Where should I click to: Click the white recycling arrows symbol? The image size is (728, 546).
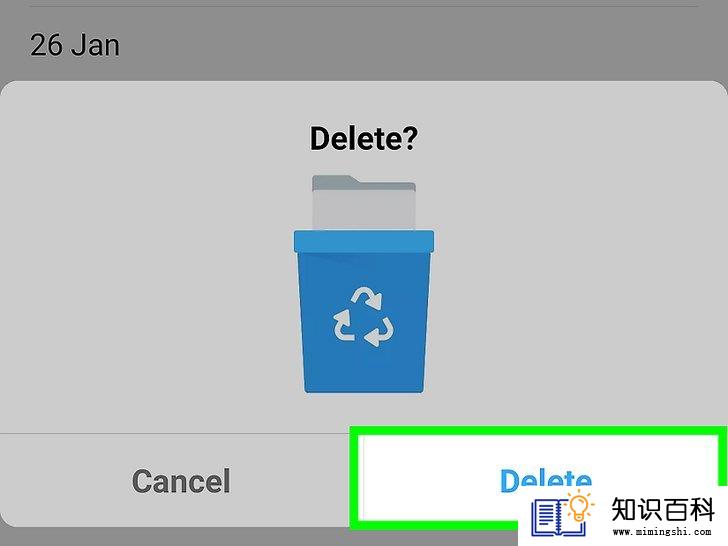[364, 316]
